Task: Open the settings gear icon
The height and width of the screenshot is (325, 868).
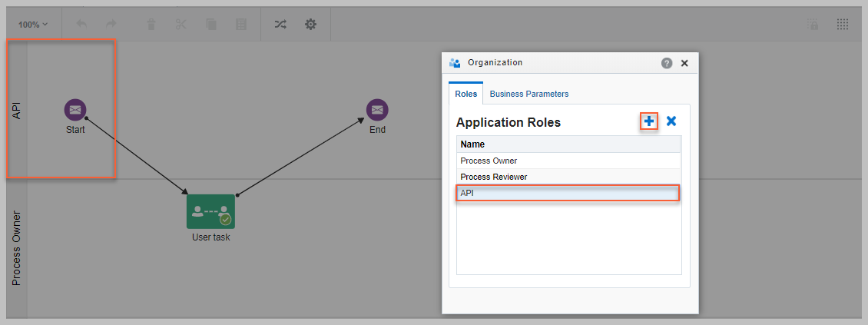Action: (311, 25)
